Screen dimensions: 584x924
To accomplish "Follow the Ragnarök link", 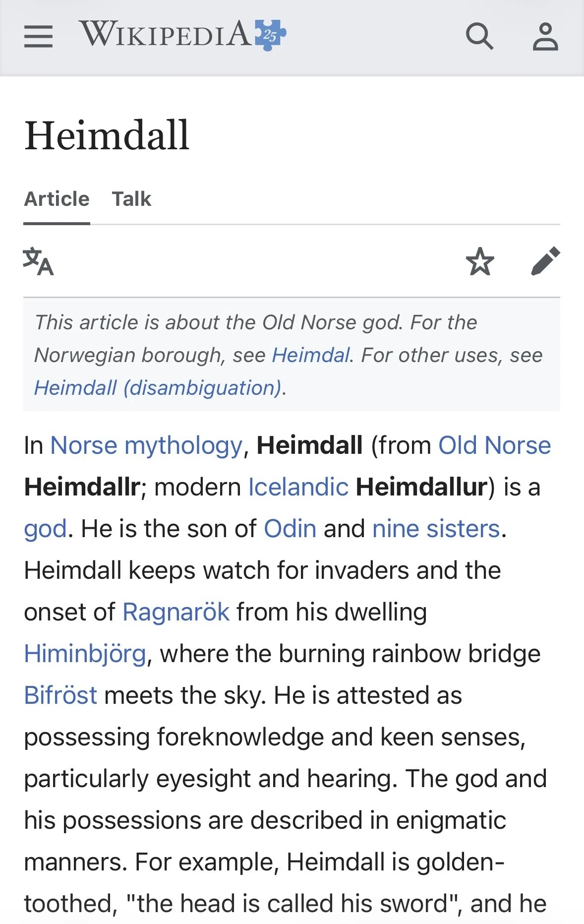I will [x=176, y=612].
